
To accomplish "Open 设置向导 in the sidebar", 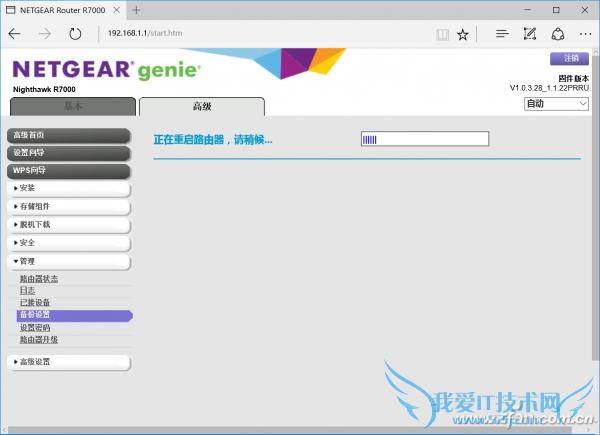I will coord(69,153).
